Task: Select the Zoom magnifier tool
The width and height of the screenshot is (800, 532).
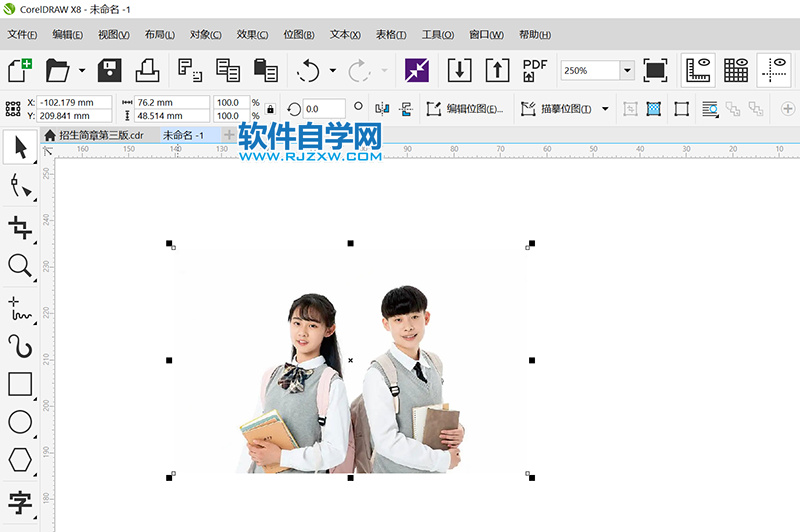Action: click(x=19, y=265)
